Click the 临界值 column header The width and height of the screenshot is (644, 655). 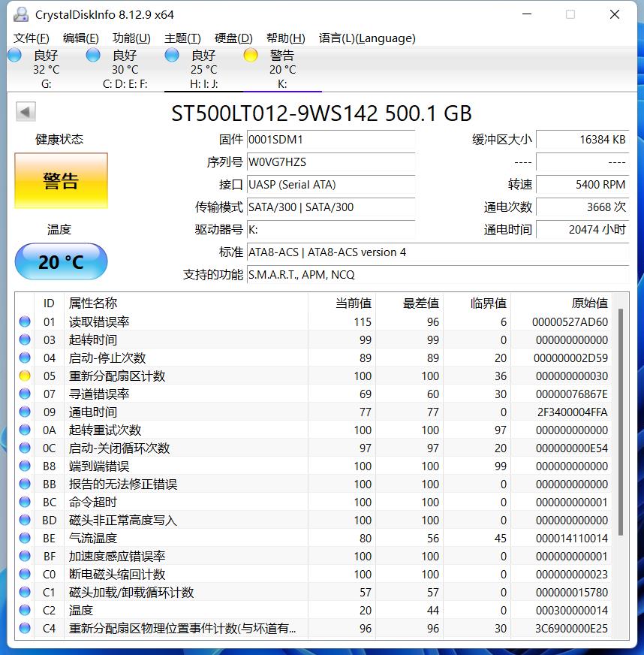click(477, 303)
